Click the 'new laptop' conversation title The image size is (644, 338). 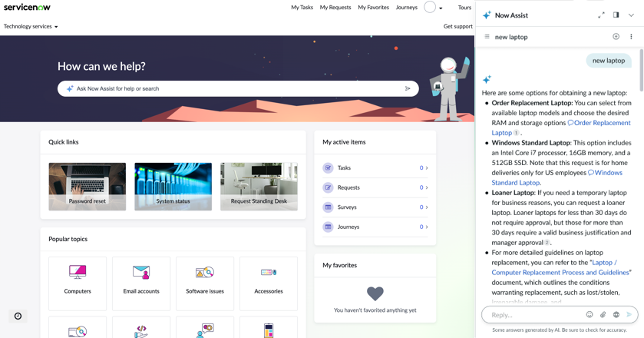tap(511, 37)
